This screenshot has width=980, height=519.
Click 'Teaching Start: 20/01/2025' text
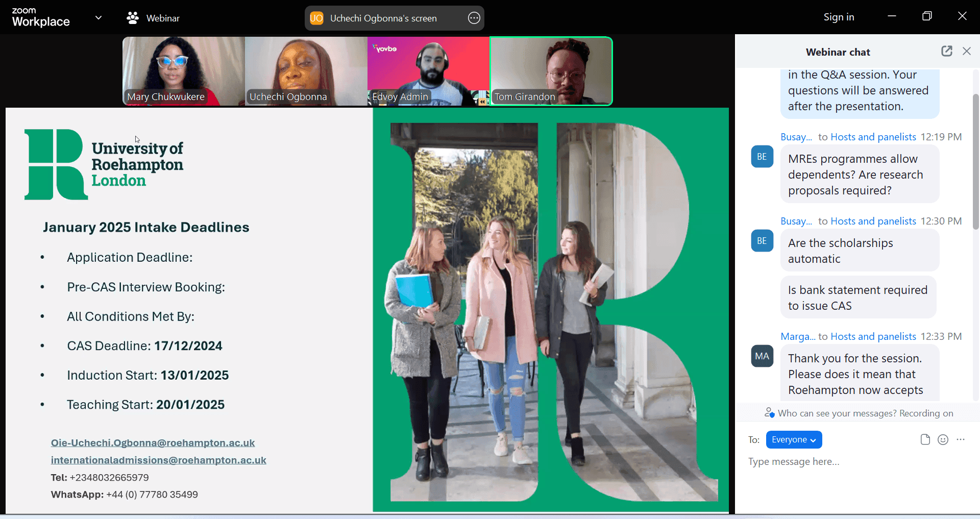point(145,405)
